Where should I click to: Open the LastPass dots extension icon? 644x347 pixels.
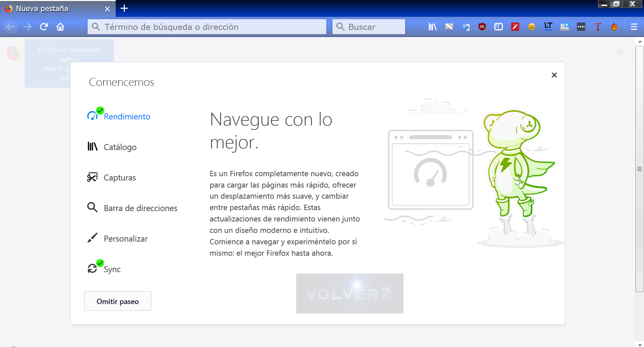coord(581,27)
